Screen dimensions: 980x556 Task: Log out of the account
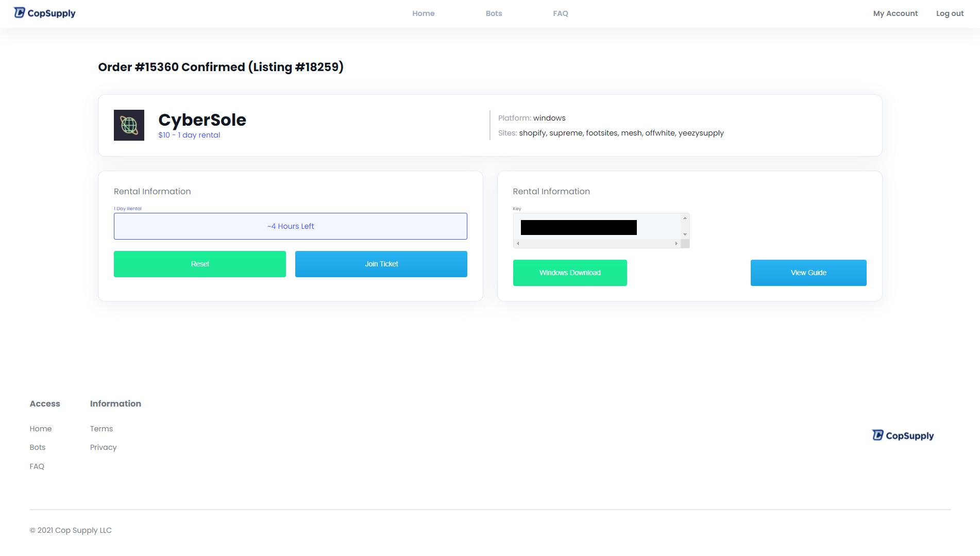coord(950,13)
